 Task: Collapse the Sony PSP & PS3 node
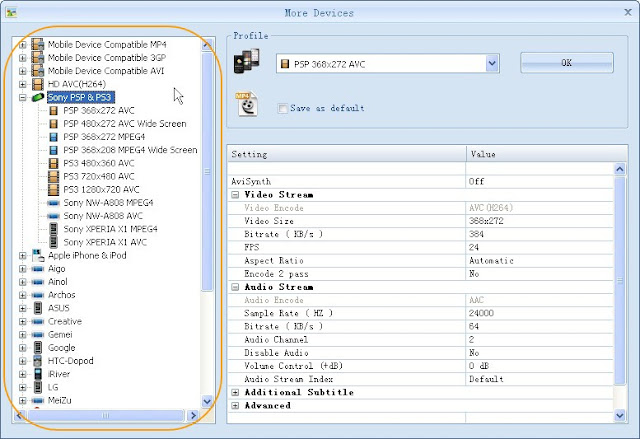[23, 98]
